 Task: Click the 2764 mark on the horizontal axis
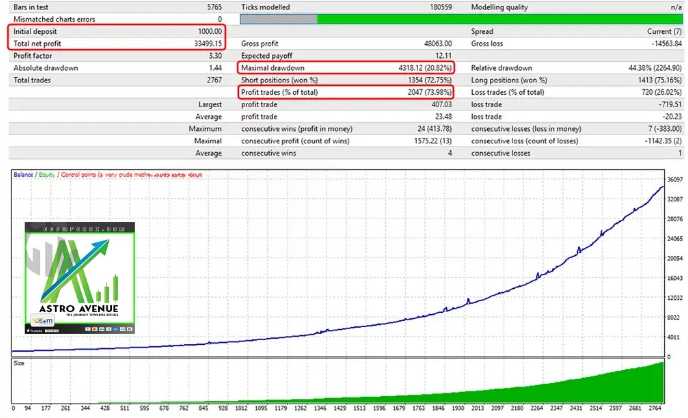click(654, 408)
